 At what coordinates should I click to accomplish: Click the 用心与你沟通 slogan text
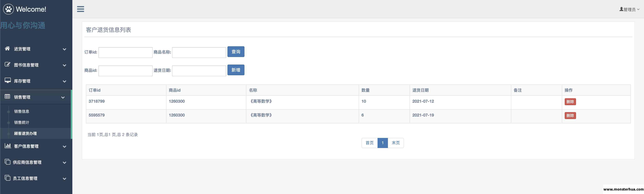(x=23, y=25)
